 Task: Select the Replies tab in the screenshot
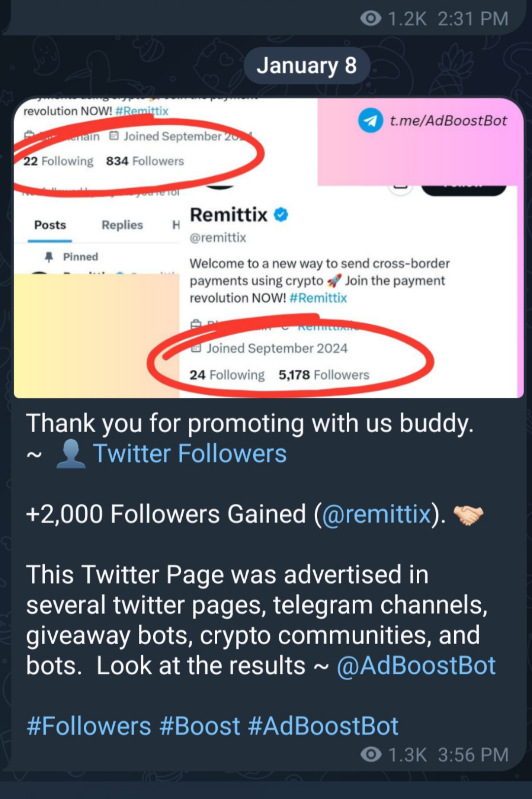122,225
